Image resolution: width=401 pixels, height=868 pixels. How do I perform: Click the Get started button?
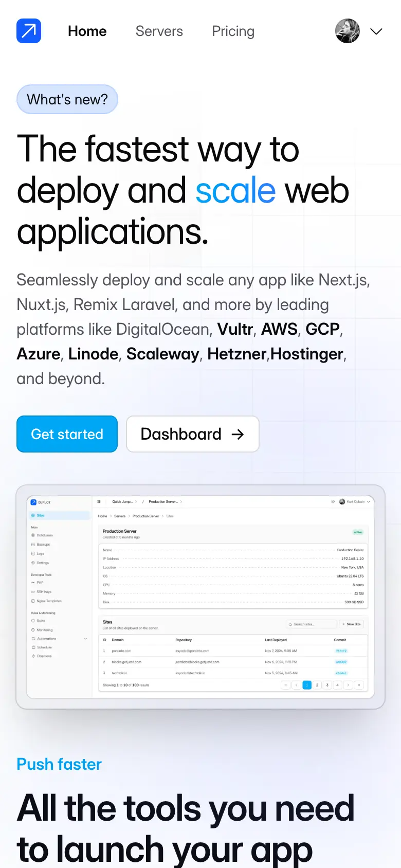coord(67,434)
